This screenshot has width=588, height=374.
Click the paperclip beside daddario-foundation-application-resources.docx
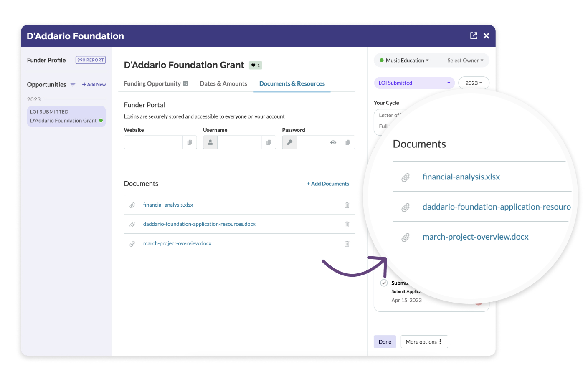click(x=132, y=224)
